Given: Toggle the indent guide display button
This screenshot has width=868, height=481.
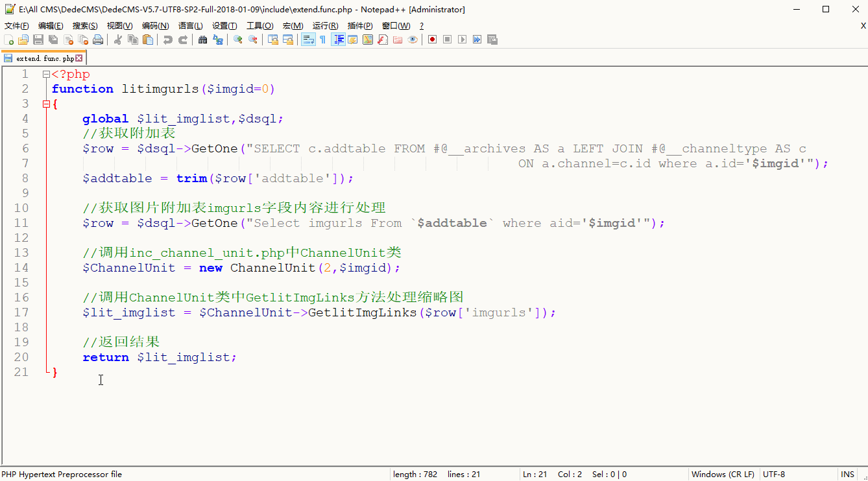Looking at the screenshot, I should pyautogui.click(x=338, y=40).
